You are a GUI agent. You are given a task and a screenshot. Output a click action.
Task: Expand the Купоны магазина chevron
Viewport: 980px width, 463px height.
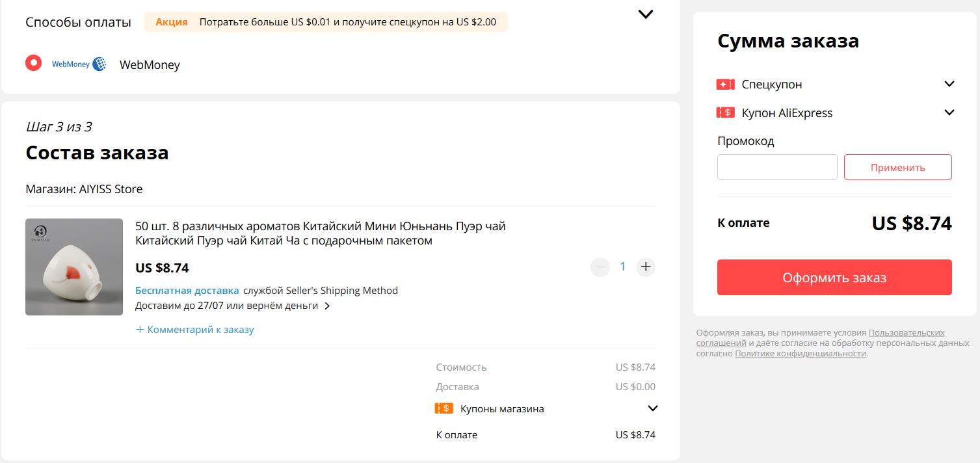pyautogui.click(x=653, y=408)
